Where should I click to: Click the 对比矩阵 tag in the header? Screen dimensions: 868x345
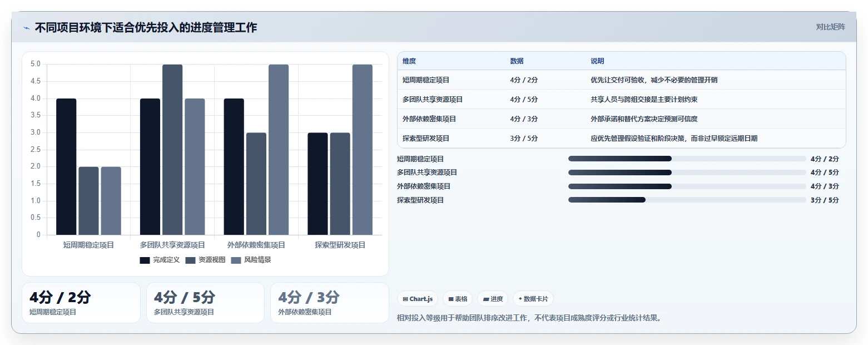[830, 27]
